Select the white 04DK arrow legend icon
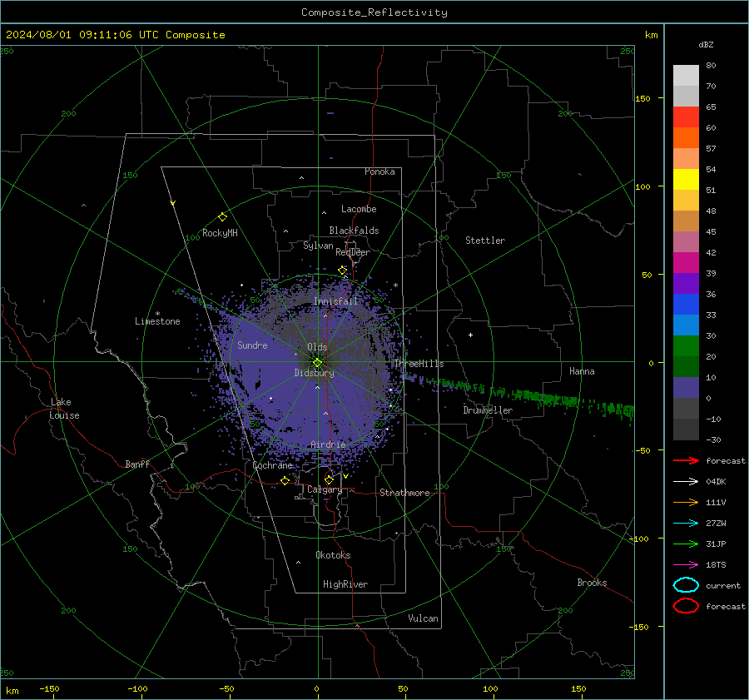The image size is (749, 700). [686, 482]
